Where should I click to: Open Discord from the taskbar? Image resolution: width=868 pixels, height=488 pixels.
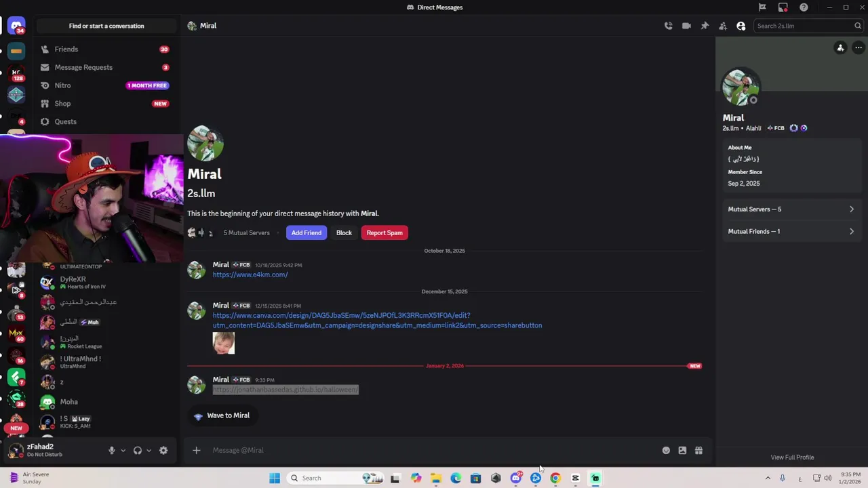515,478
